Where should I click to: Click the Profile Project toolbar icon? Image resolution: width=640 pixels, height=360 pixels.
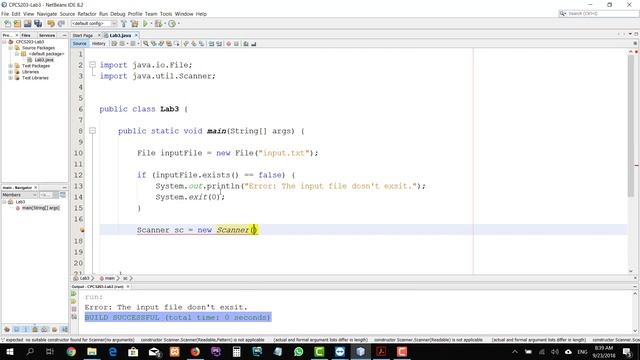click(172, 24)
